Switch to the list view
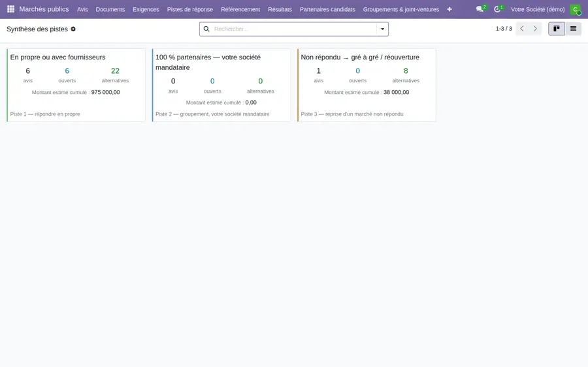Viewport: 588px width, 367px height. tap(573, 29)
